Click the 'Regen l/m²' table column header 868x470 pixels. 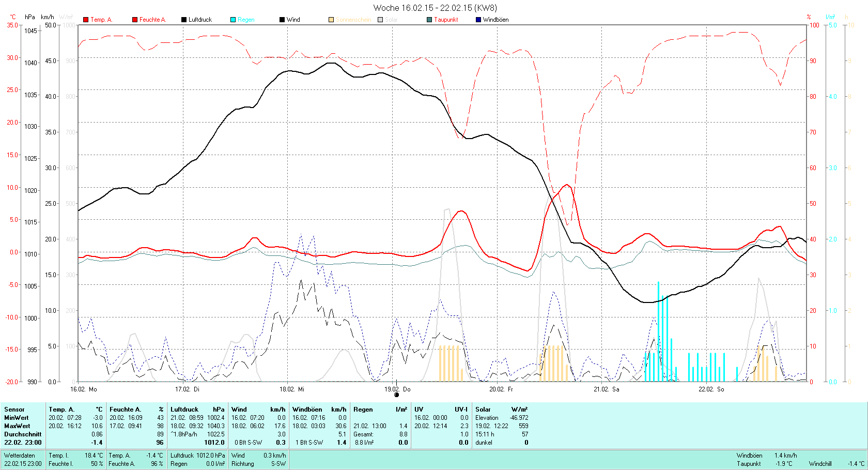coord(380,409)
